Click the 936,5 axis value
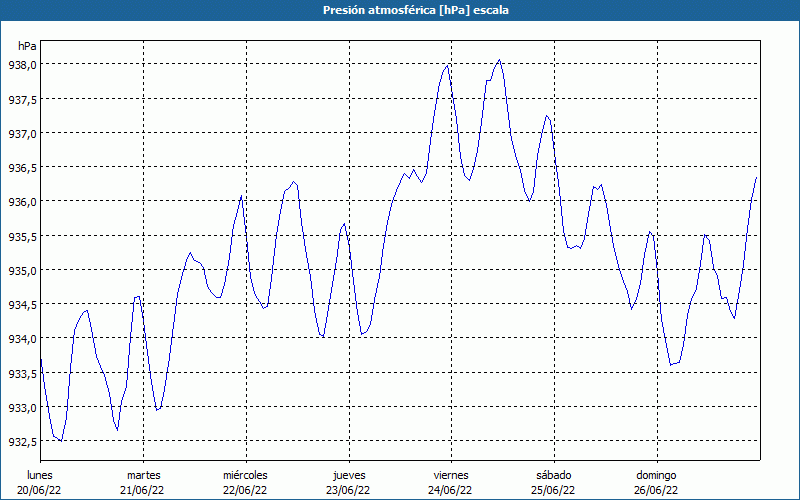This screenshot has height=500, width=800. pos(22,168)
